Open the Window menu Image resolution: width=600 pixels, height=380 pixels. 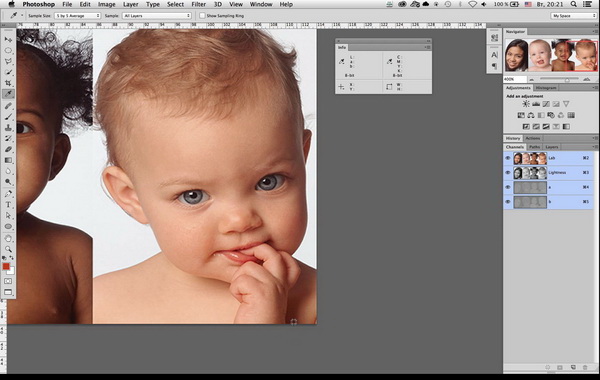pyautogui.click(x=261, y=4)
